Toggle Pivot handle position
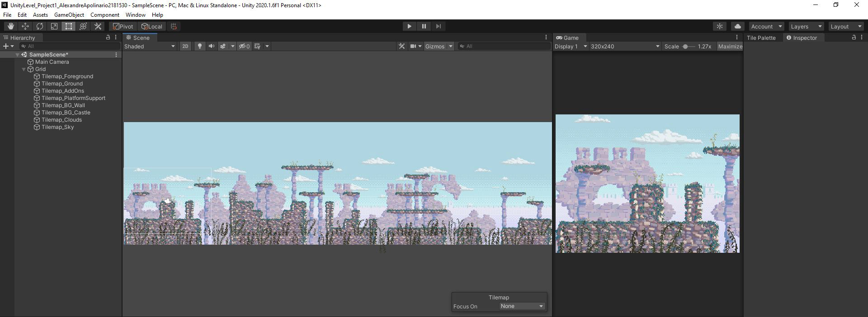This screenshot has width=868, height=317. [x=123, y=26]
